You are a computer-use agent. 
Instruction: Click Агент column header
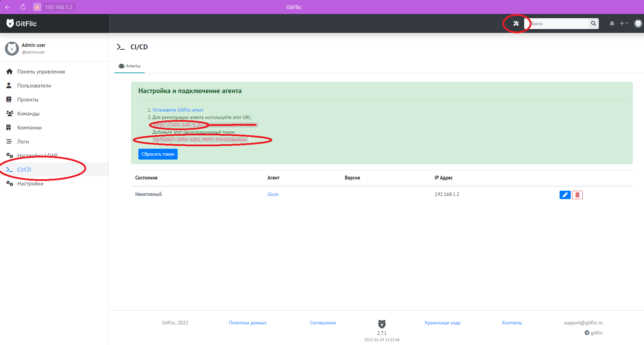273,178
